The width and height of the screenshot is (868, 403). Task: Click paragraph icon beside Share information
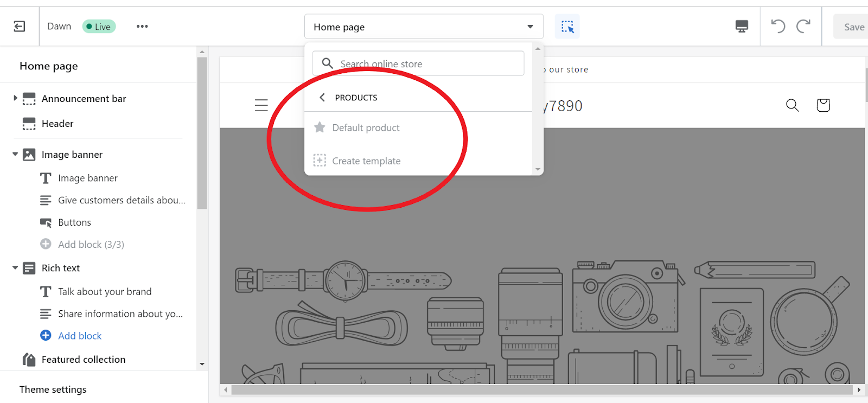(x=46, y=314)
